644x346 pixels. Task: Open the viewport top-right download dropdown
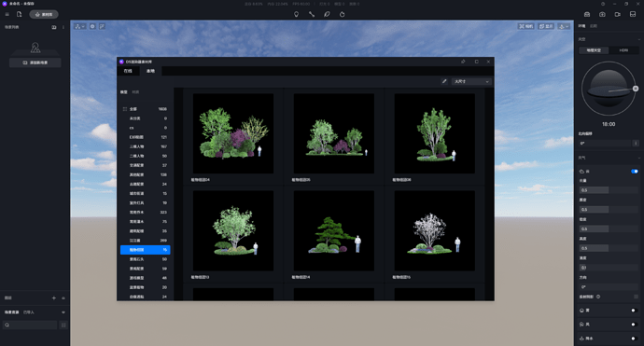pyautogui.click(x=564, y=26)
